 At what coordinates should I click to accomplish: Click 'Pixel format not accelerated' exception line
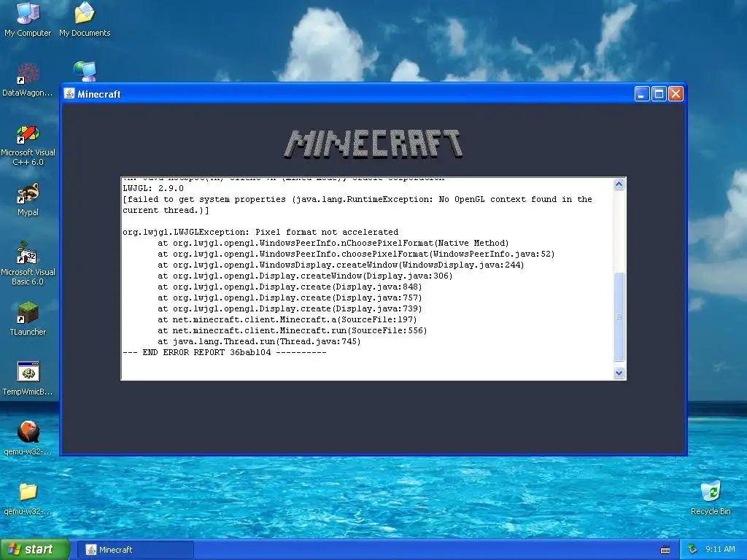(x=260, y=232)
